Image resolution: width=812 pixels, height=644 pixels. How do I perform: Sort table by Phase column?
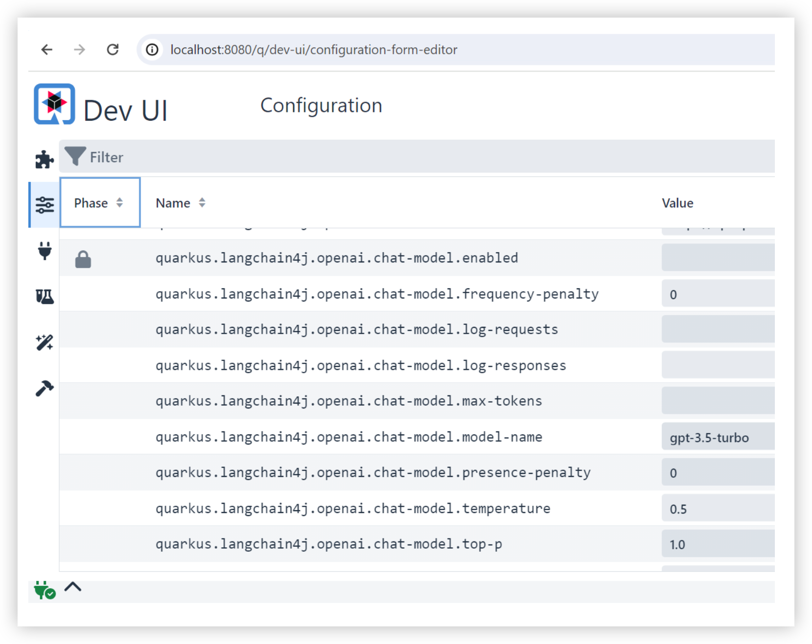click(x=99, y=203)
